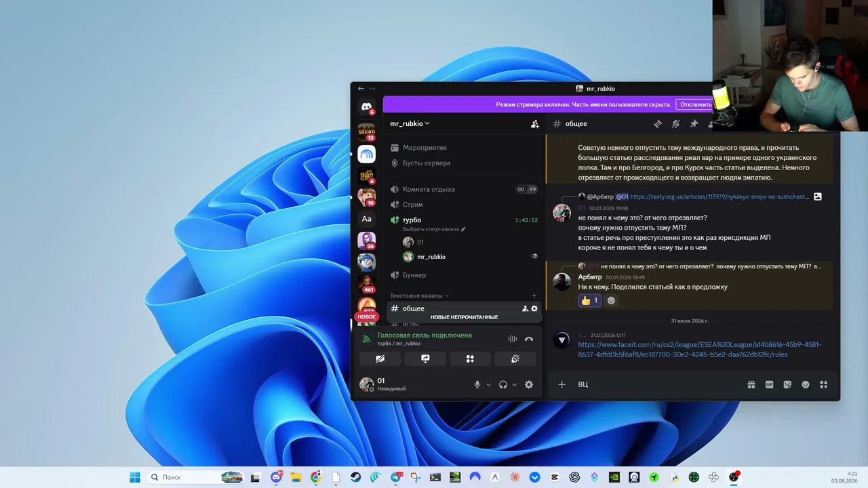868x488 pixels.
Task: Open the sticker picker
Action: click(787, 384)
